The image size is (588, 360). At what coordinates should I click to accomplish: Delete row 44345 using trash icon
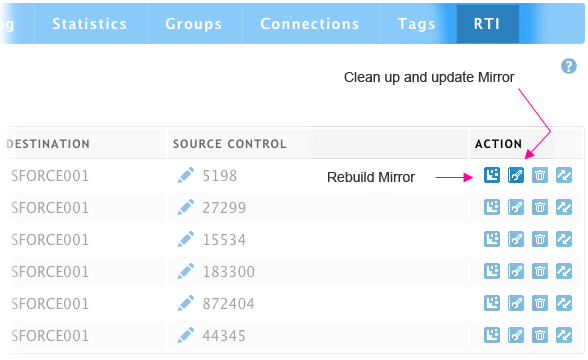[540, 335]
